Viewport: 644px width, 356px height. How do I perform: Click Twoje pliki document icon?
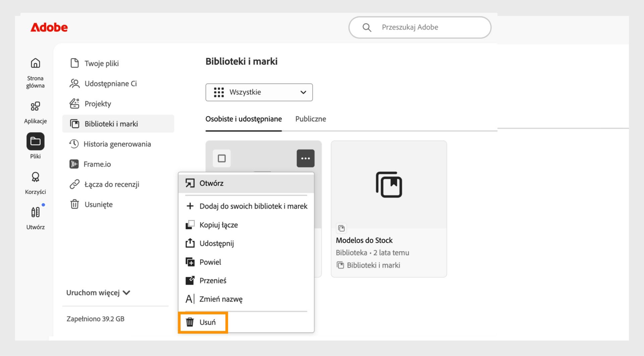tap(74, 63)
